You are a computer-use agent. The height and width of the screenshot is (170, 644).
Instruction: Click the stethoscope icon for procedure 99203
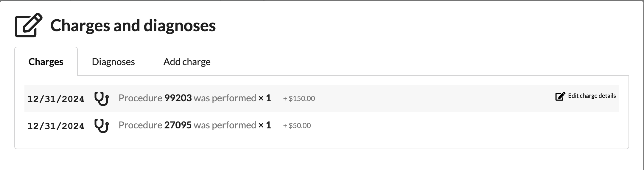point(102,98)
